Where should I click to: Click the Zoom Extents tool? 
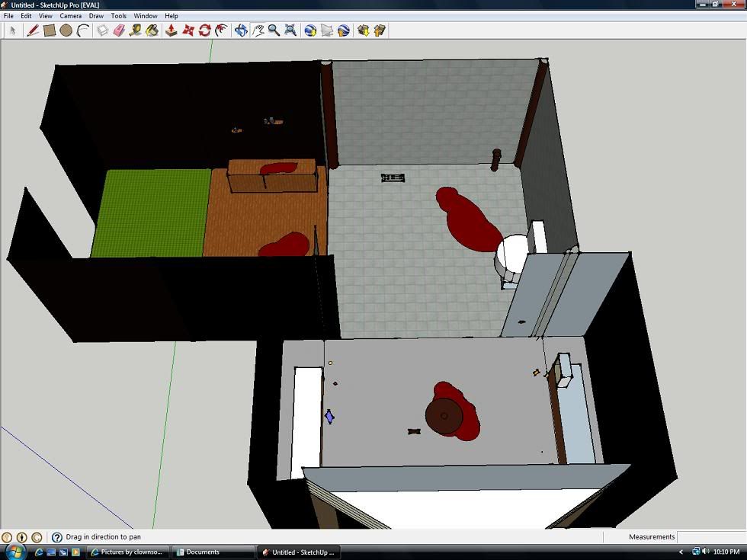[290, 30]
